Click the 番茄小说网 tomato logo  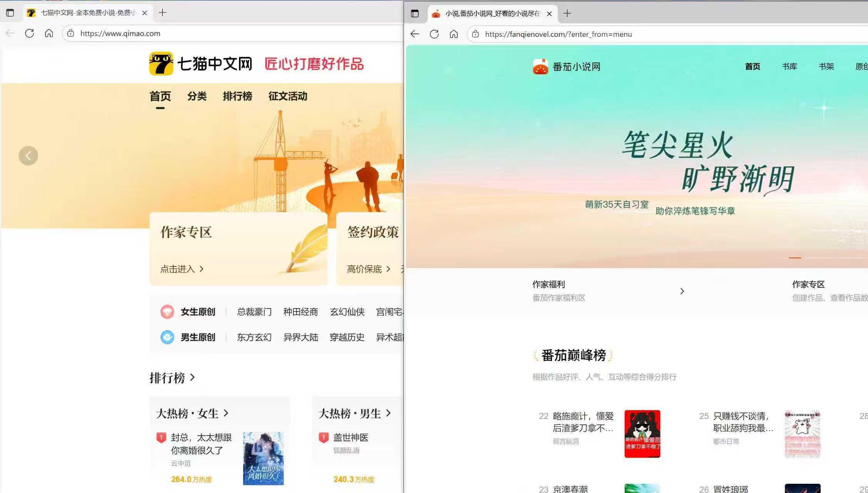(x=540, y=66)
